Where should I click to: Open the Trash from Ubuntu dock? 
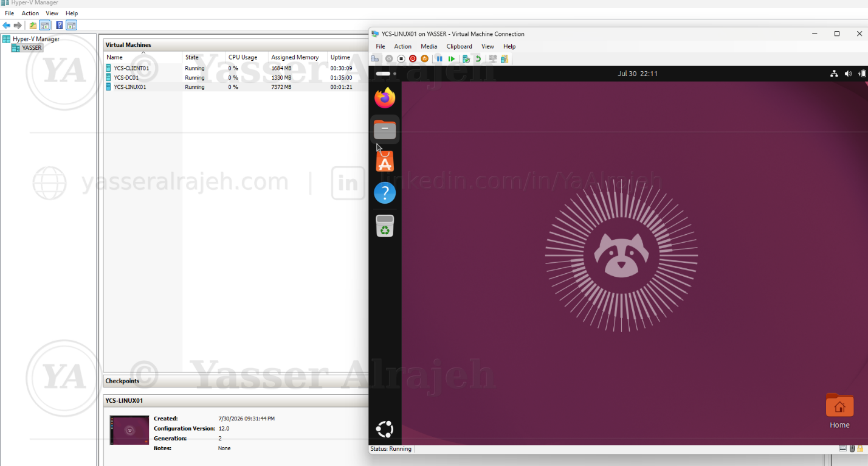385,226
